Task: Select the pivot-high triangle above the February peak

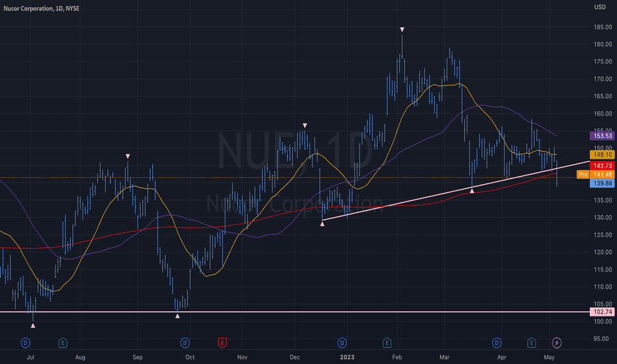Action: pyautogui.click(x=402, y=30)
